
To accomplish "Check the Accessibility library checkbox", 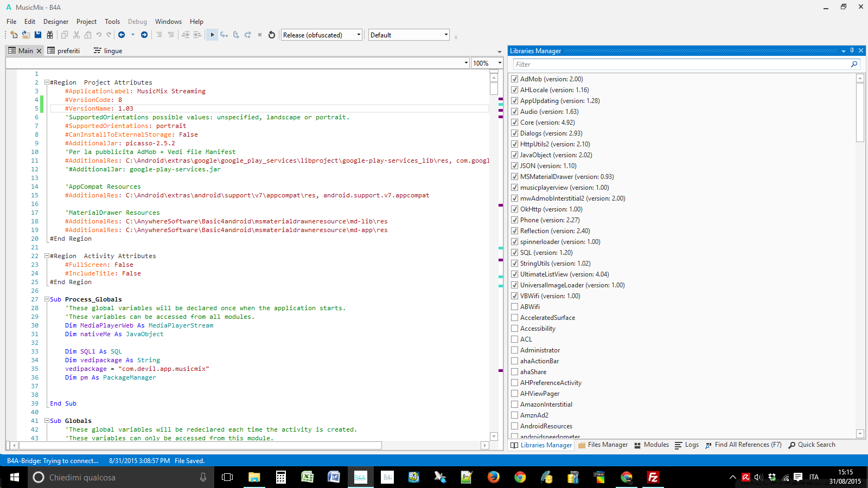I will [515, 329].
